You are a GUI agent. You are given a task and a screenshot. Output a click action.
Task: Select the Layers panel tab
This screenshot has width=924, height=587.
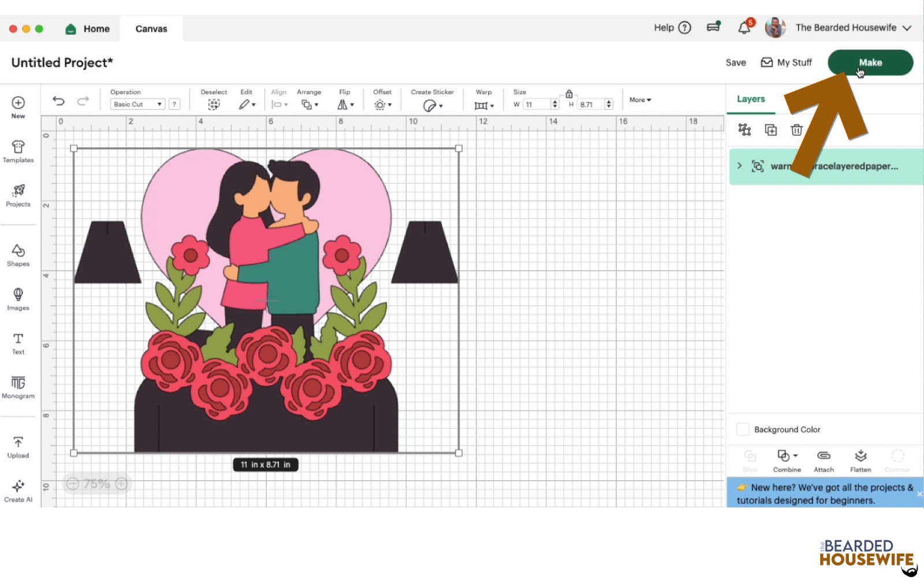click(x=751, y=99)
